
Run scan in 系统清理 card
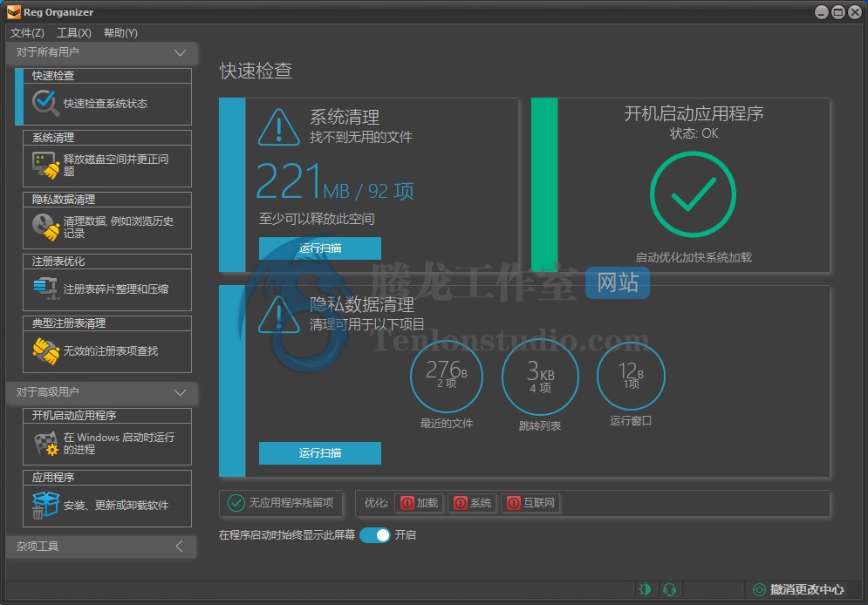tap(320, 248)
